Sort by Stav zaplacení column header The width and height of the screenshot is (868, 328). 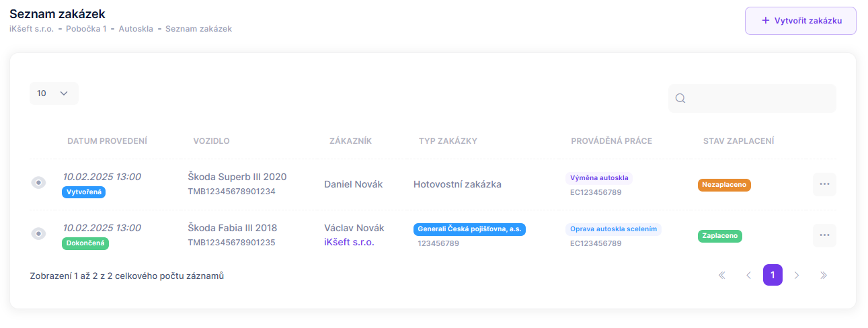(738, 141)
